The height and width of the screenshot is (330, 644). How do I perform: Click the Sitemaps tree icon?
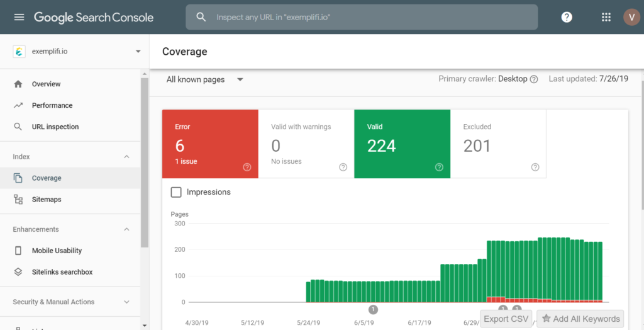coord(18,200)
